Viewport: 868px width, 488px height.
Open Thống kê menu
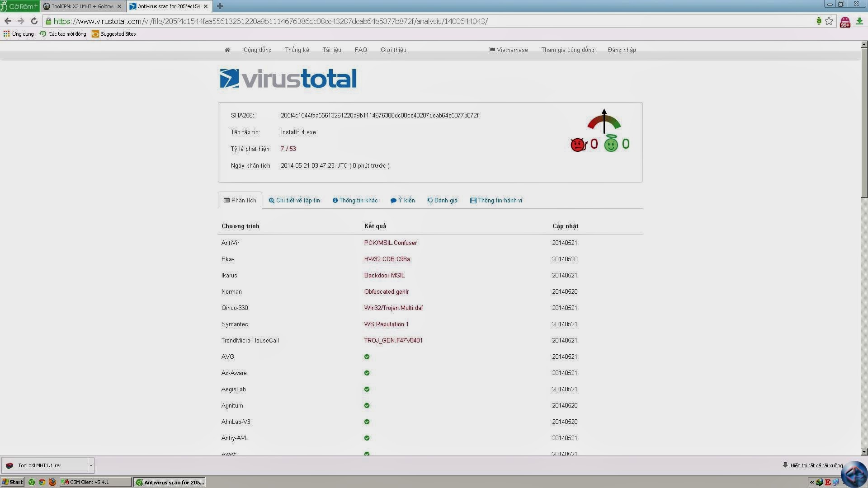coord(297,50)
